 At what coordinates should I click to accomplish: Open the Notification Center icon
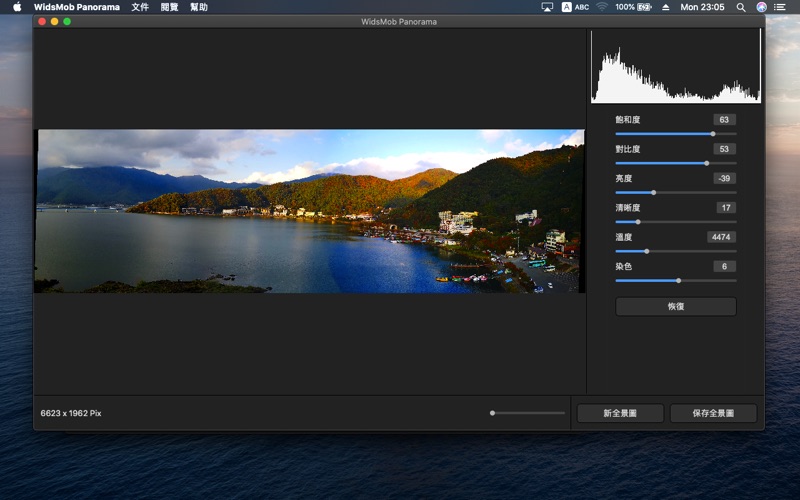(x=780, y=7)
